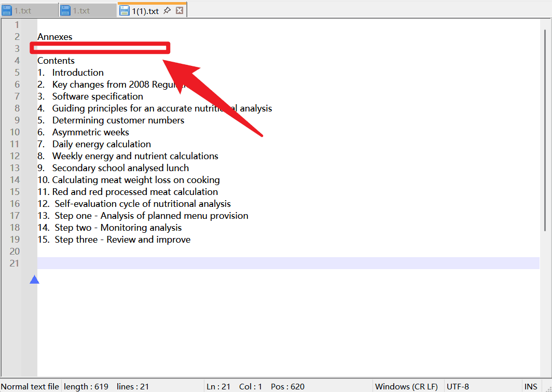This screenshot has width=552, height=392.
Task: Click 'Self-evaluation cycle of nutritional analysis'
Action: tap(143, 204)
